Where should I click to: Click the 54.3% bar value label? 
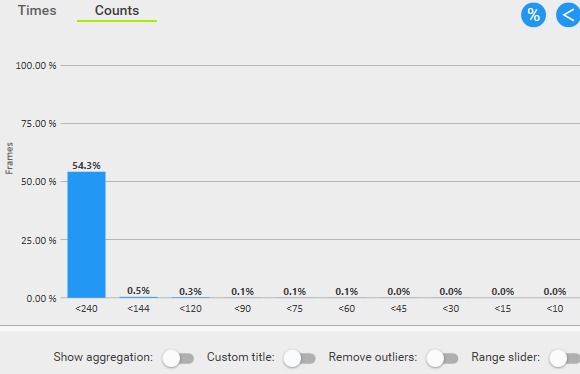point(86,165)
